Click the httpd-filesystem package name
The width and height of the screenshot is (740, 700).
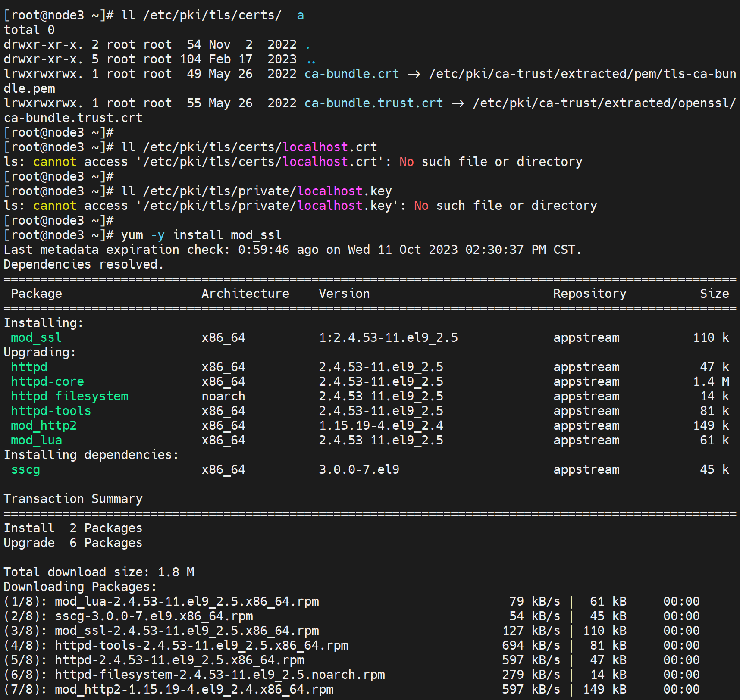[69, 396]
